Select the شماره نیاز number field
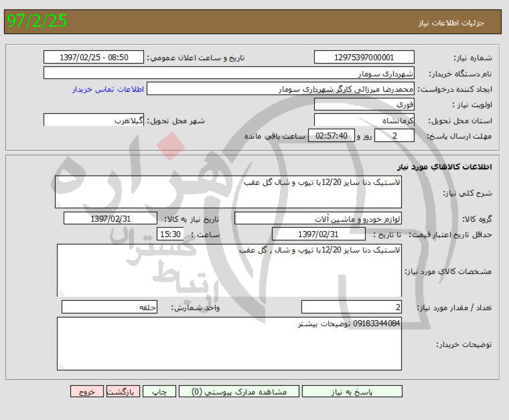Viewport: 509px width, 420px height. 364,58
